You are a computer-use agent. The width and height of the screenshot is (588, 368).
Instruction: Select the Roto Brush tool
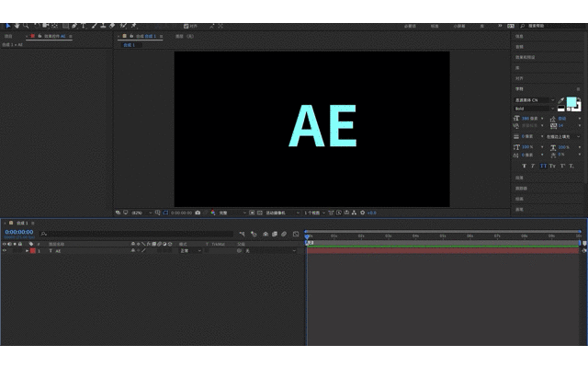[x=123, y=26]
